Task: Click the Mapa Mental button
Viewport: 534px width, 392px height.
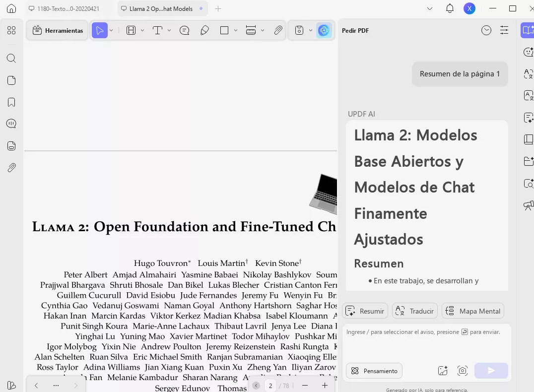Action: [473, 311]
